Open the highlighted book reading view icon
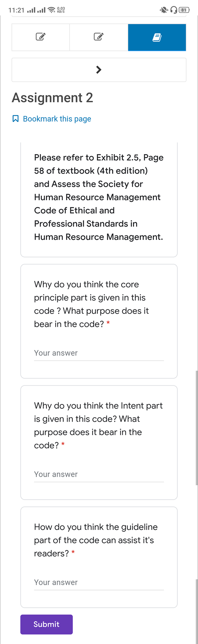 [x=157, y=37]
